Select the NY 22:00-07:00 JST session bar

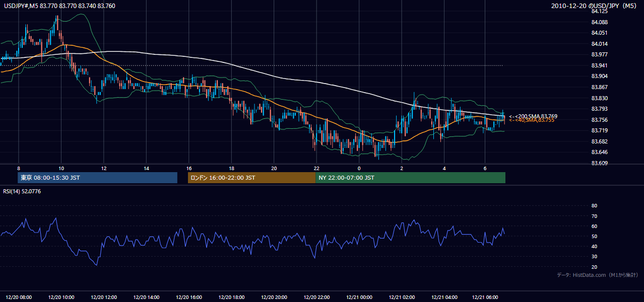(x=410, y=178)
